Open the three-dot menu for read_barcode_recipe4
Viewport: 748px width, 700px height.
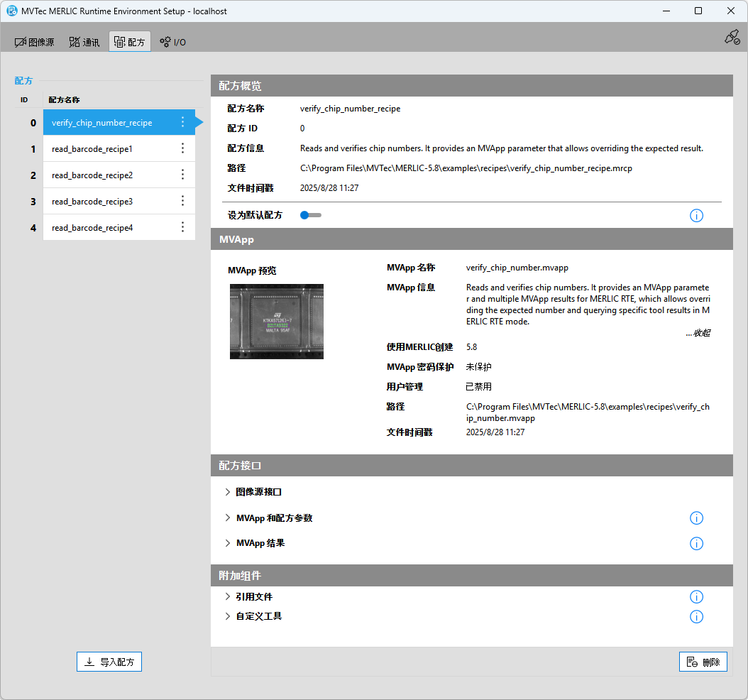point(182,227)
